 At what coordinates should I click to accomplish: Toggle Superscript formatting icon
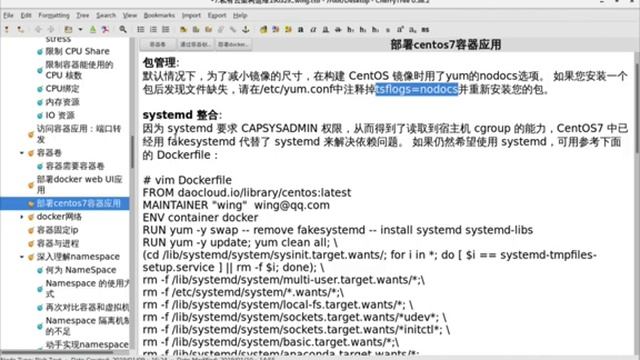coord(400,29)
